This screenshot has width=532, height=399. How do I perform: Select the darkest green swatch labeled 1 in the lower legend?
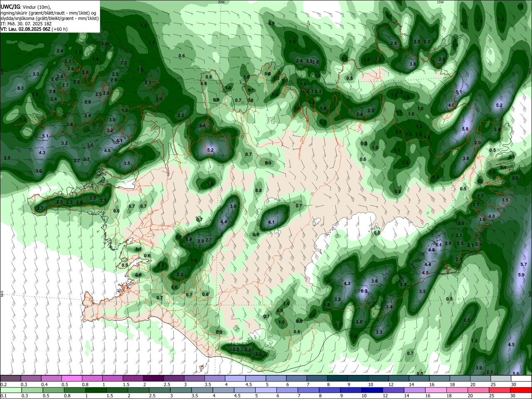pos(95,390)
